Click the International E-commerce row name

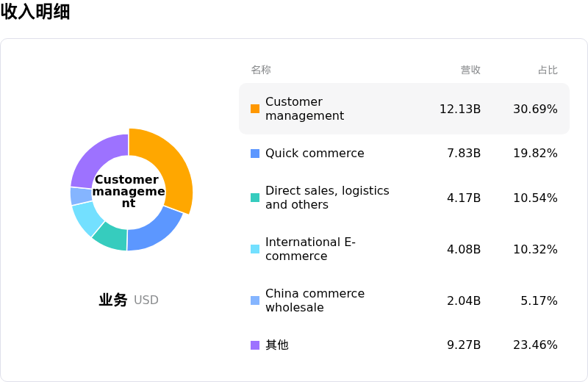tap(310, 249)
